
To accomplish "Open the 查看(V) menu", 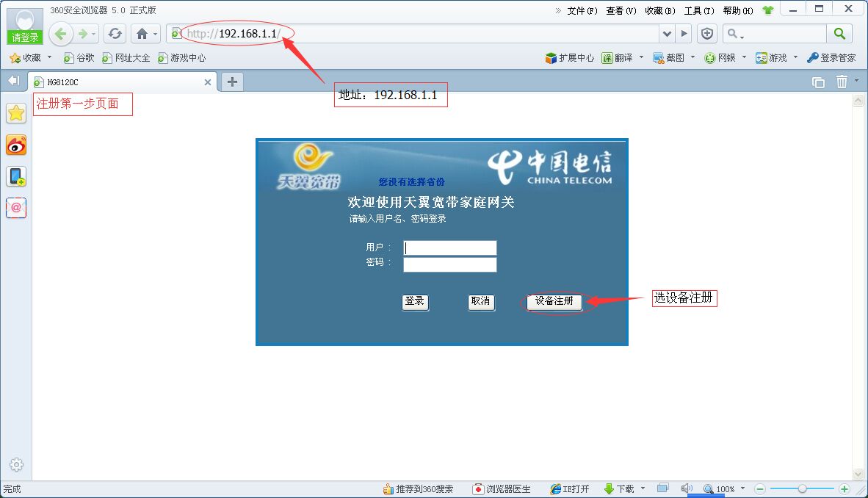I will click(621, 10).
